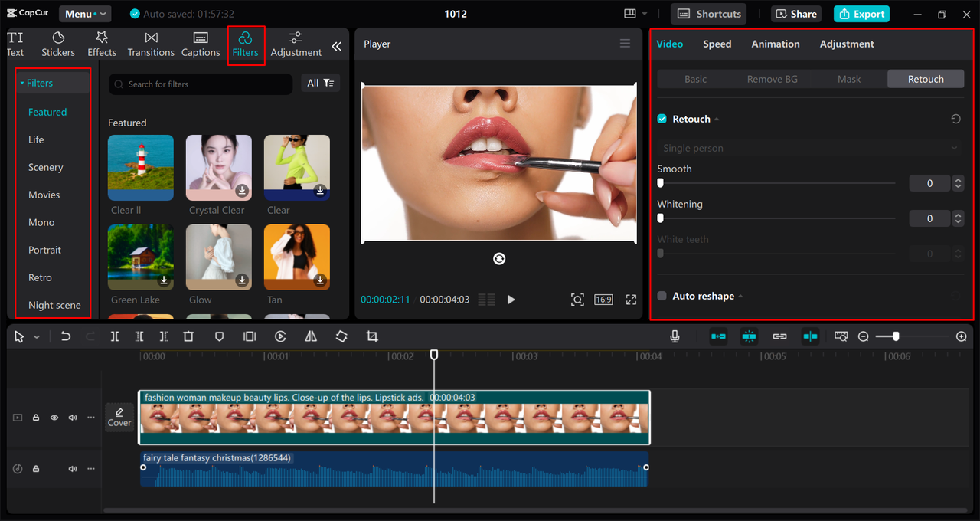This screenshot has width=980, height=521.
Task: Click the zoom in magnifier on timeline
Action: [x=962, y=336]
